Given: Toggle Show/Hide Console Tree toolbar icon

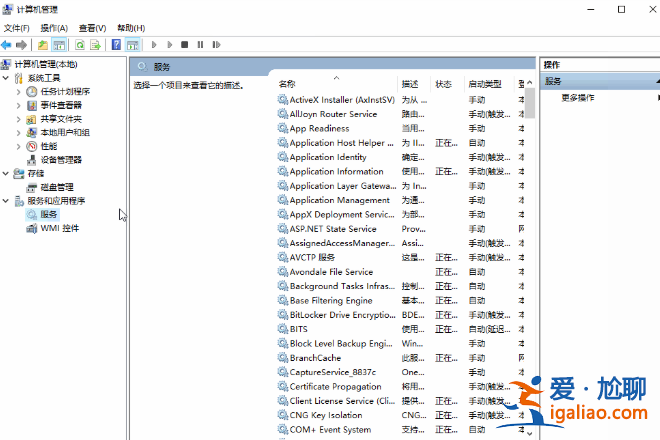Looking at the screenshot, I should tap(59, 45).
